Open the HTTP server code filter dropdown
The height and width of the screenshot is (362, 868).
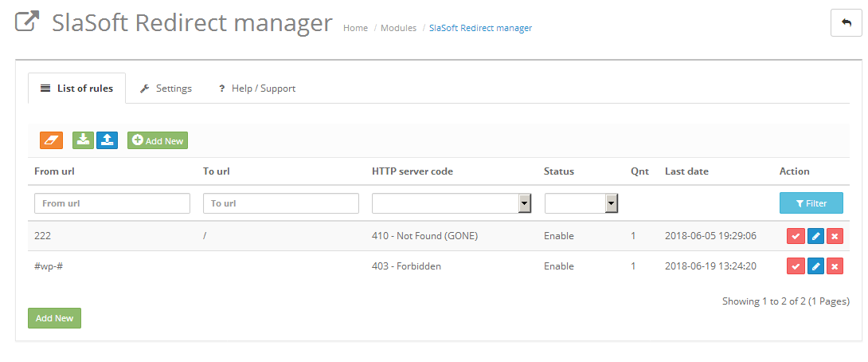pos(452,203)
